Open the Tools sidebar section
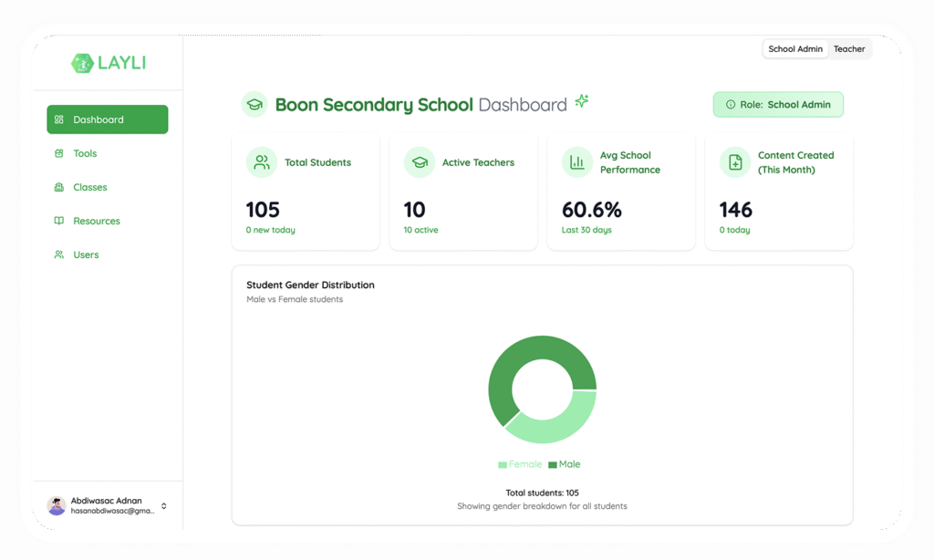This screenshot has height=560, width=934. click(x=85, y=153)
